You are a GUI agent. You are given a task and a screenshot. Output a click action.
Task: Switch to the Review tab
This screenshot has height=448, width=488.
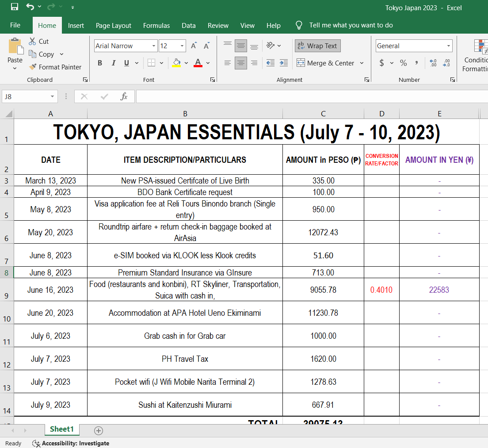218,26
